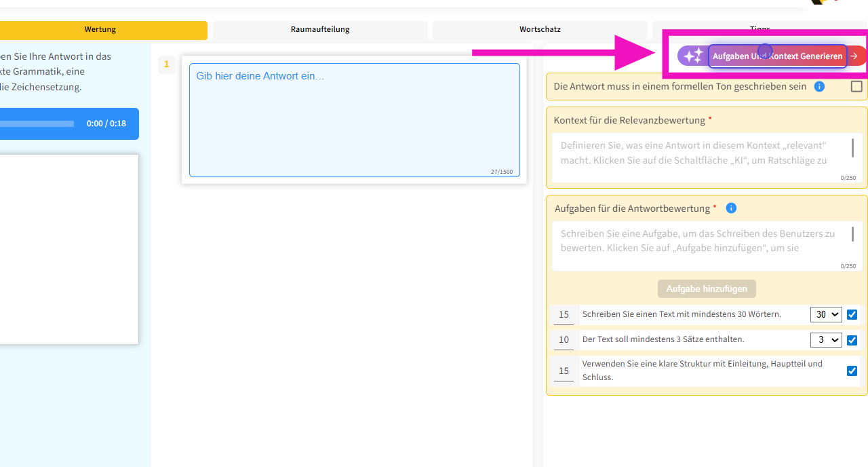Image resolution: width=868 pixels, height=467 pixels.
Task: Open info icon beside formal tone option
Action: pos(819,87)
